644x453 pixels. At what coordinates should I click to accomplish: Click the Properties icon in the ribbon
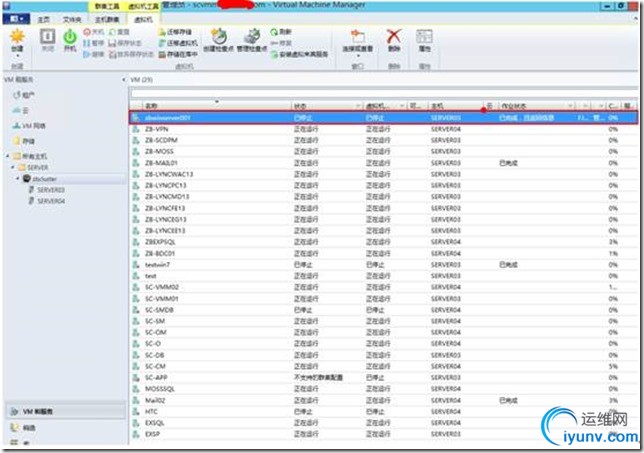coord(424,37)
